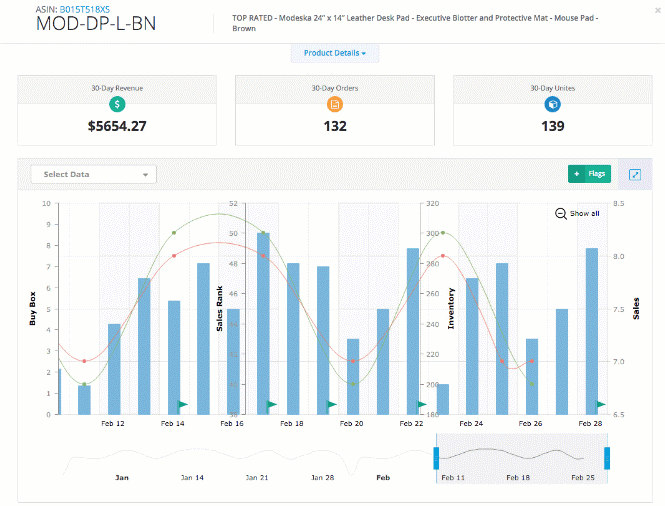Viewport: 665px width, 506px height.
Task: Click the tallest bar after Feb 16
Action: [x=263, y=324]
